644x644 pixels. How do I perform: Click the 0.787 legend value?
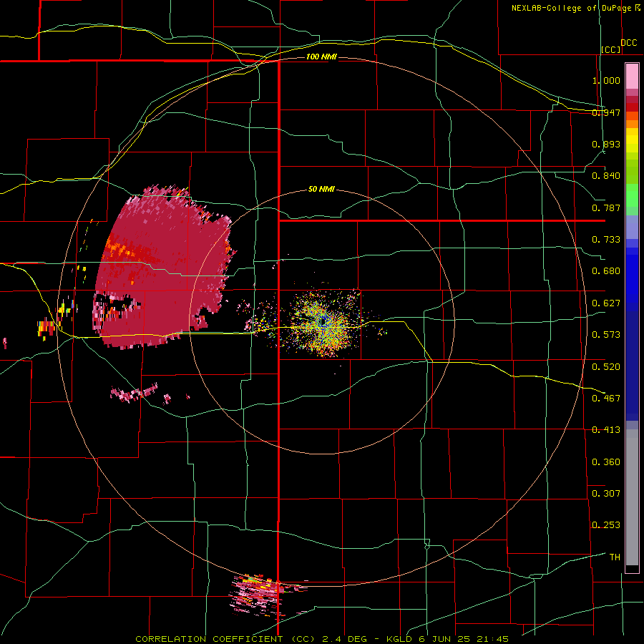[606, 208]
